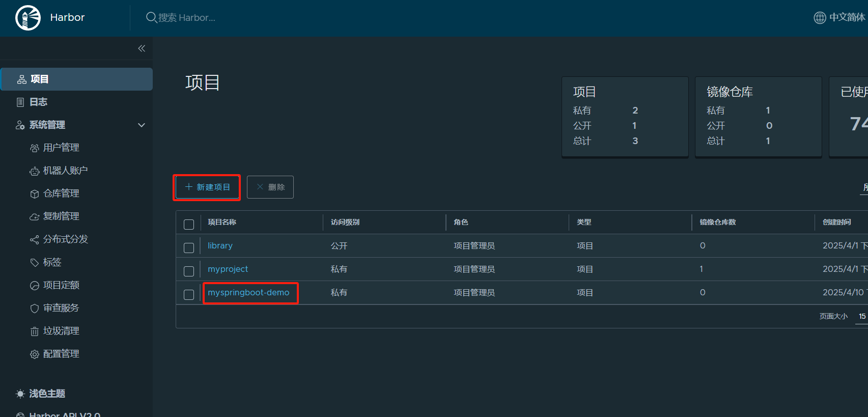Focus the 搜索 Harbor search field
Screen dimensions: 868x417
pyautogui.click(x=186, y=18)
